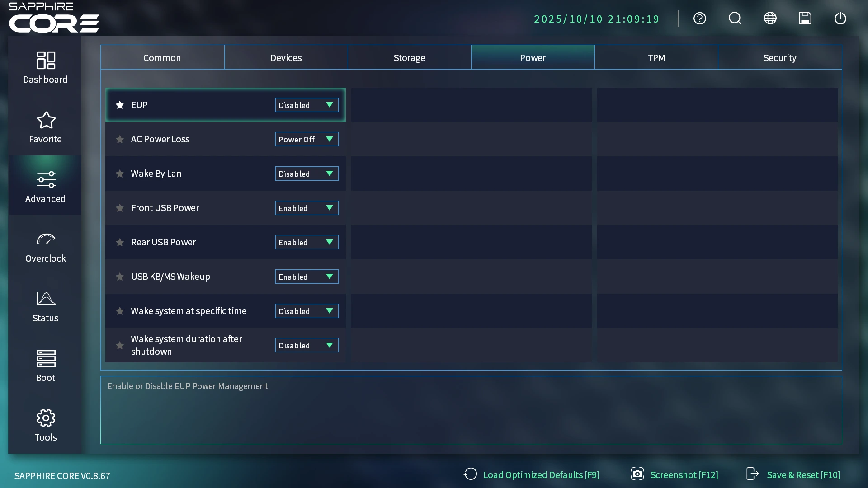Open the Boot section in sidebar
The height and width of the screenshot is (488, 868).
45,366
